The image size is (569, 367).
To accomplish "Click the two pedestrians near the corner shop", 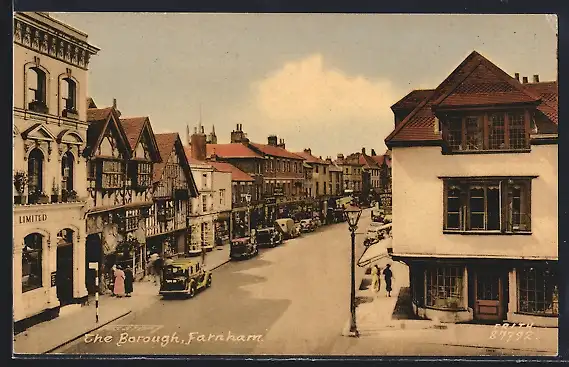I will [382, 279].
